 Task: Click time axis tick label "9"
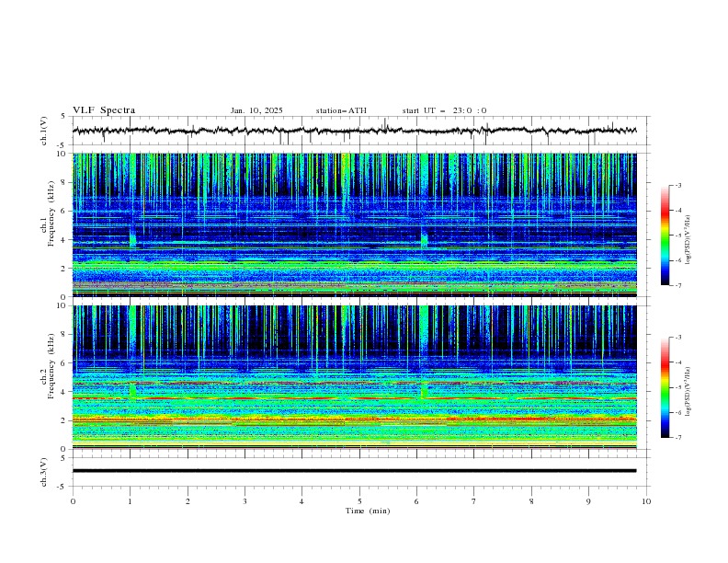(588, 501)
